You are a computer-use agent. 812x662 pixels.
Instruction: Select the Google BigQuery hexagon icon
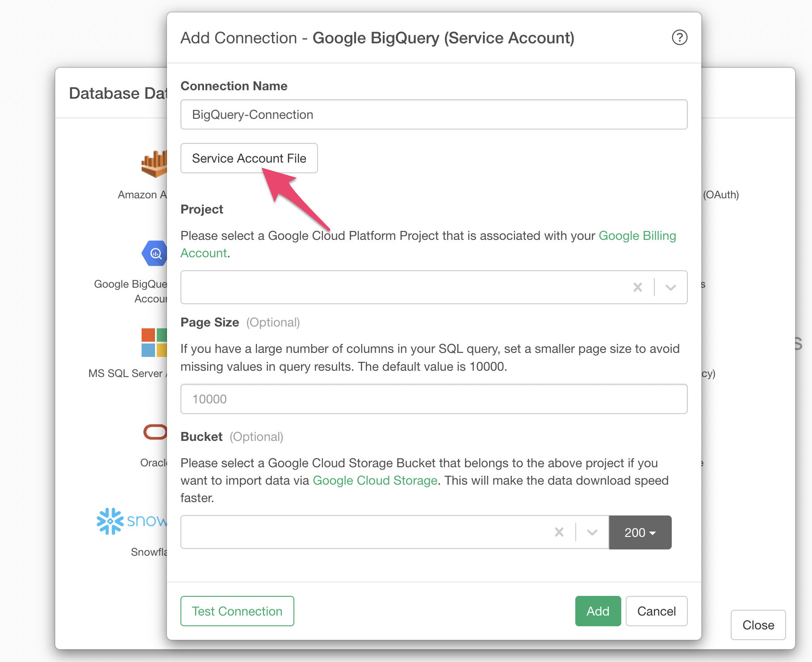point(155,253)
